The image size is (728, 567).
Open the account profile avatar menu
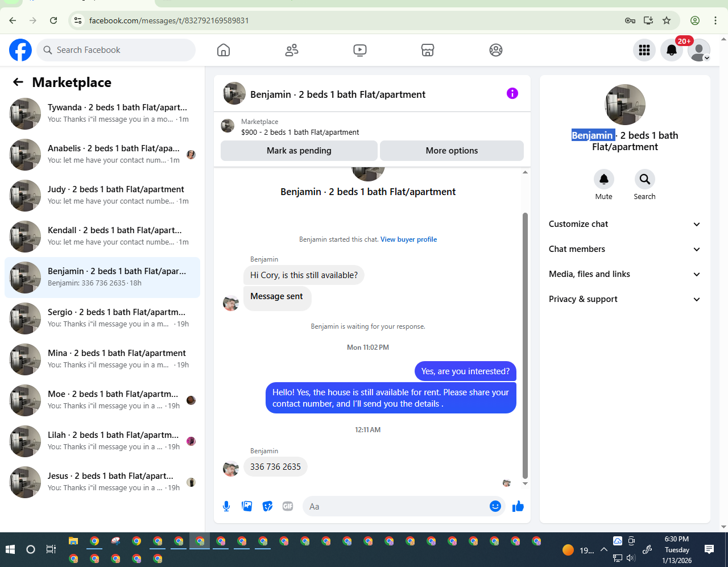pos(699,50)
